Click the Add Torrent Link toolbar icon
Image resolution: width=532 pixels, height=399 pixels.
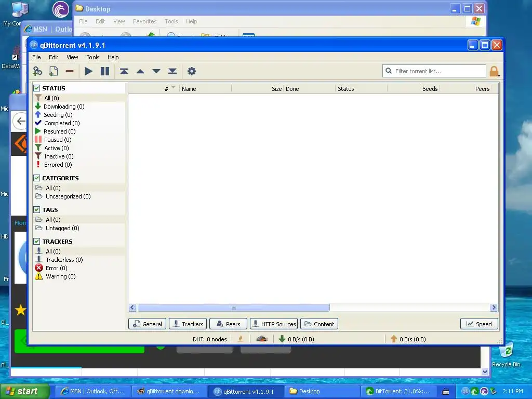(x=37, y=71)
